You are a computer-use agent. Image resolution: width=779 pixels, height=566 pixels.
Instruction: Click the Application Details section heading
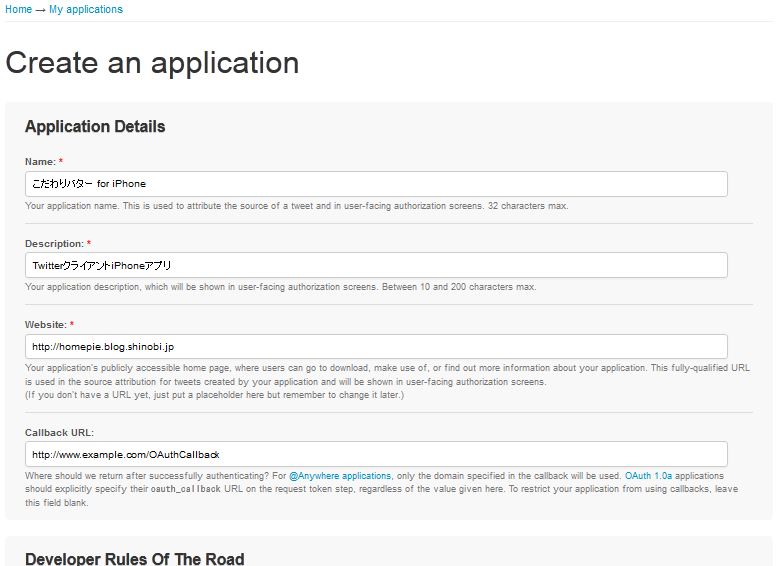(95, 127)
